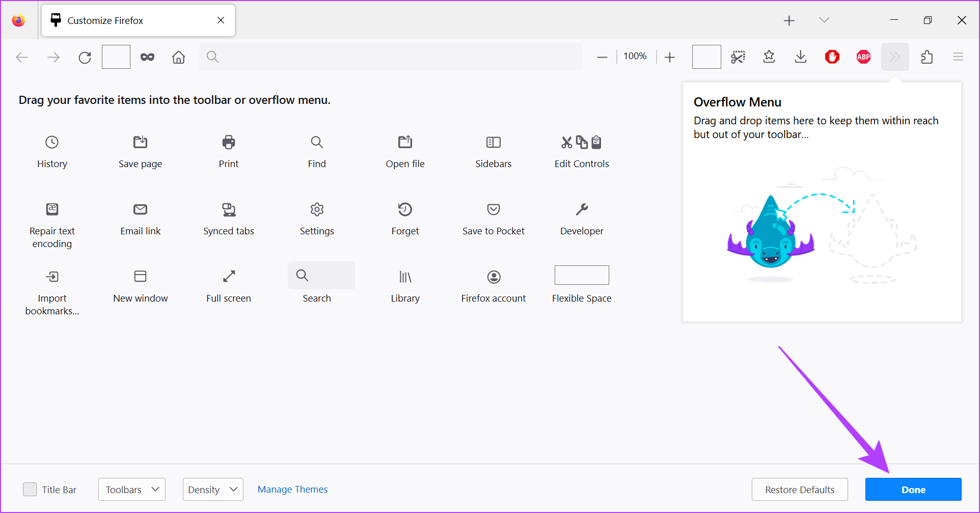Select the Firefox account icon
The image size is (980, 513).
pos(493,277)
